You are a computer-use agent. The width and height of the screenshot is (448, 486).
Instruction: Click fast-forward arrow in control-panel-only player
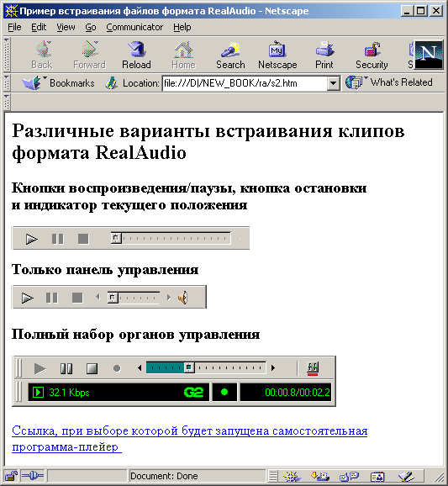169,298
